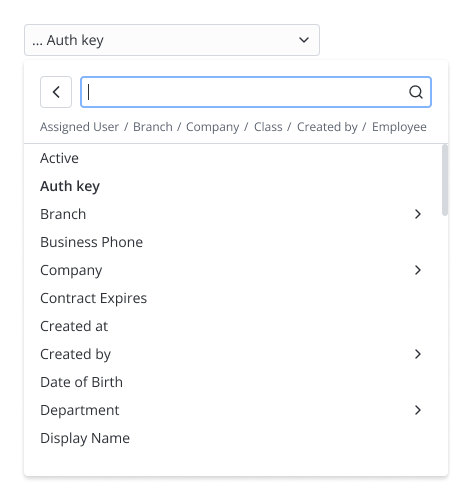
Task: Expand the Company submenu chevron
Action: point(418,270)
